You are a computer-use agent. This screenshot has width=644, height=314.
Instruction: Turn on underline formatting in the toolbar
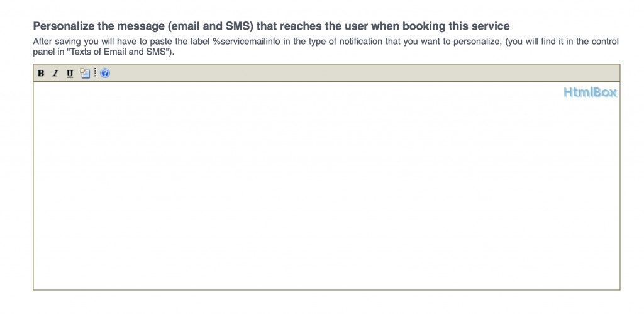coord(70,74)
